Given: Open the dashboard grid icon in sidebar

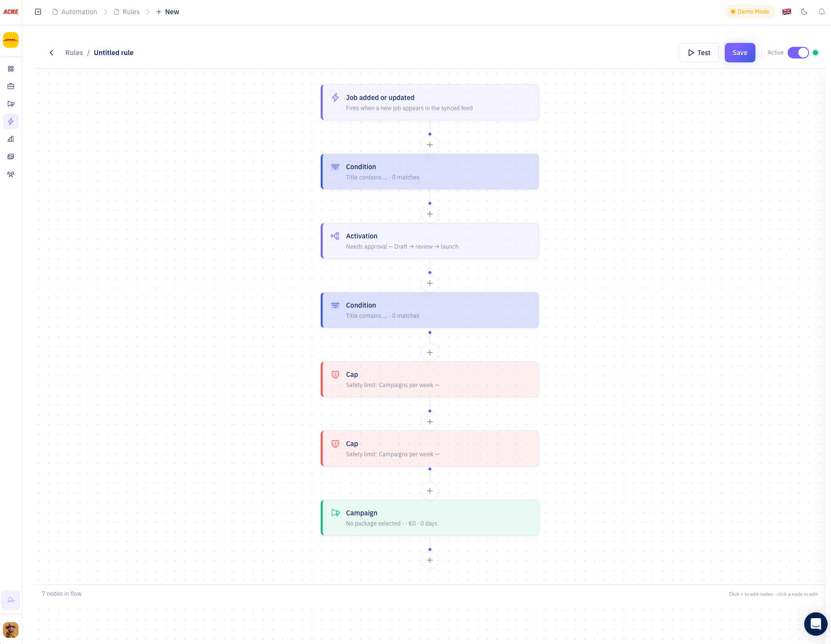Looking at the screenshot, I should pos(11,69).
